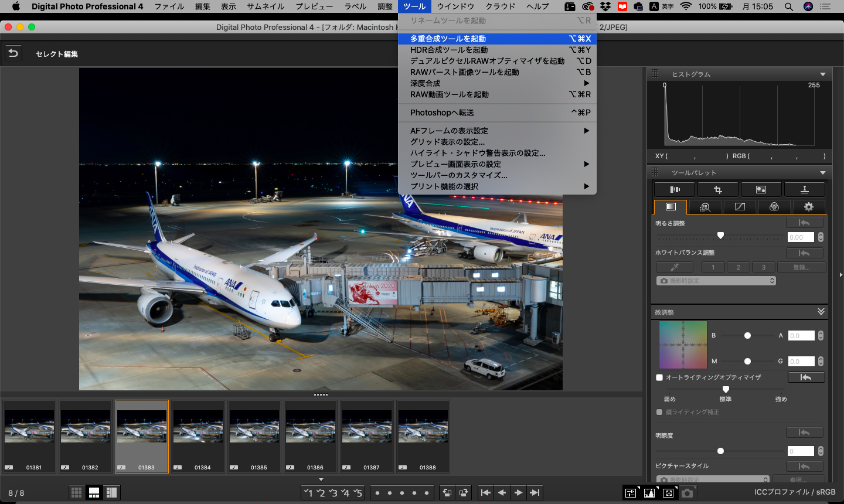Click the back arrow beside セレクト編集
The width and height of the screenshot is (844, 504).
click(x=13, y=53)
